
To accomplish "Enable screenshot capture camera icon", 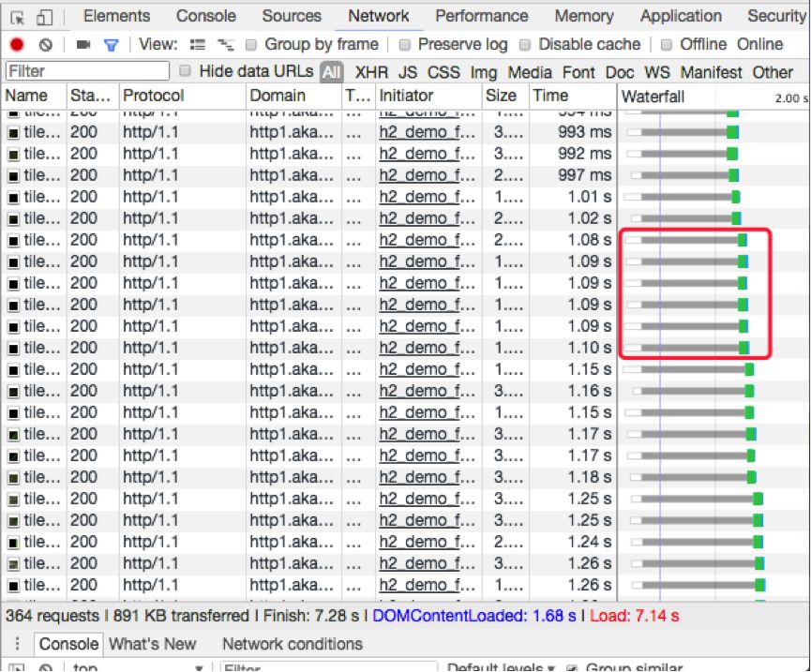I will coord(83,45).
